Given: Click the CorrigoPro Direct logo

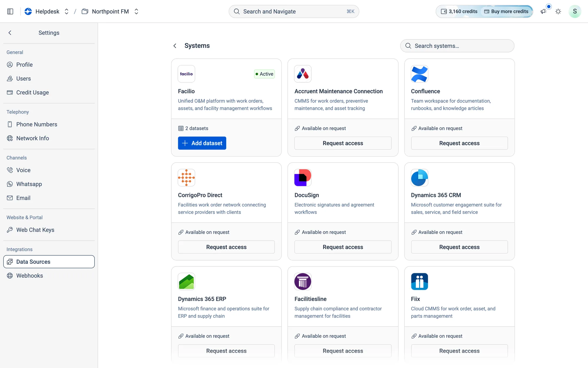Looking at the screenshot, I should (x=186, y=178).
